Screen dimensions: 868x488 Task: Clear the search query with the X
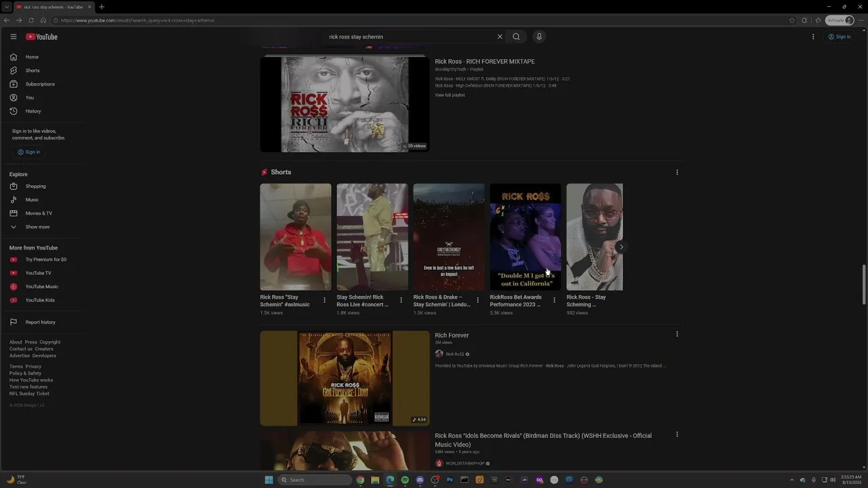[x=500, y=37]
